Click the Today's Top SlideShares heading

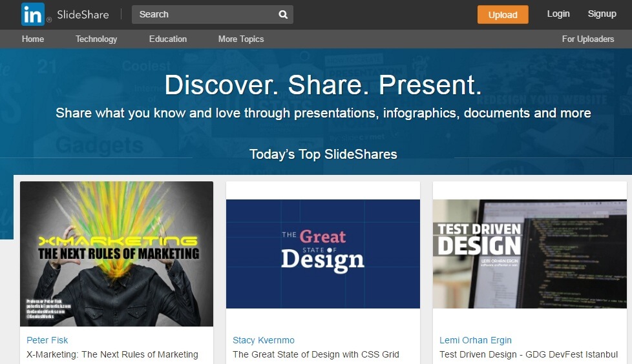click(323, 154)
